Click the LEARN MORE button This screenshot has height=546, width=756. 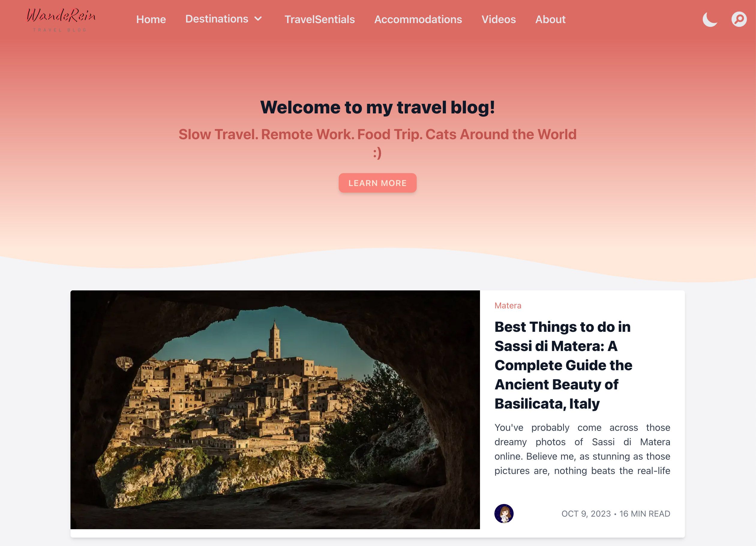pos(378,183)
